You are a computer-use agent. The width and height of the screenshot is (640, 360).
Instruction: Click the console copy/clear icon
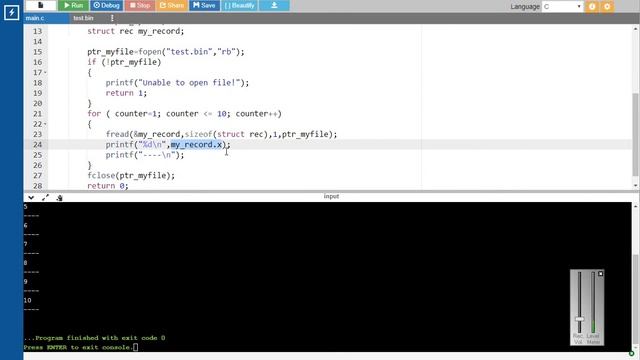(59, 198)
